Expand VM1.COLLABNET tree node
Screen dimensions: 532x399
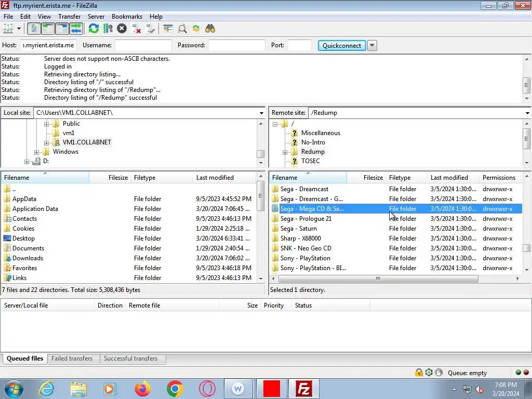tap(46, 143)
